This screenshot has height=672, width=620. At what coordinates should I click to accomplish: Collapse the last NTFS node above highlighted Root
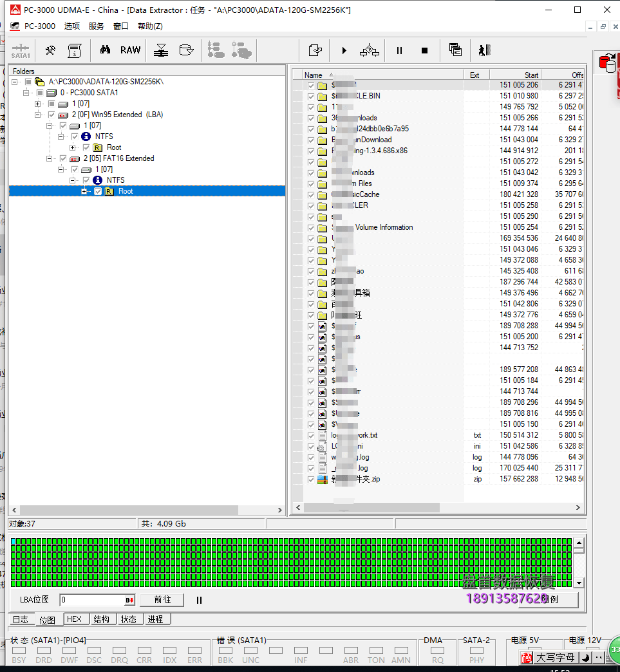pos(73,180)
